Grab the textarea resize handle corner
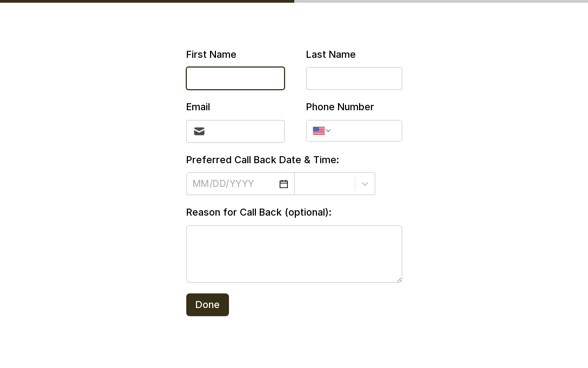 [399, 279]
